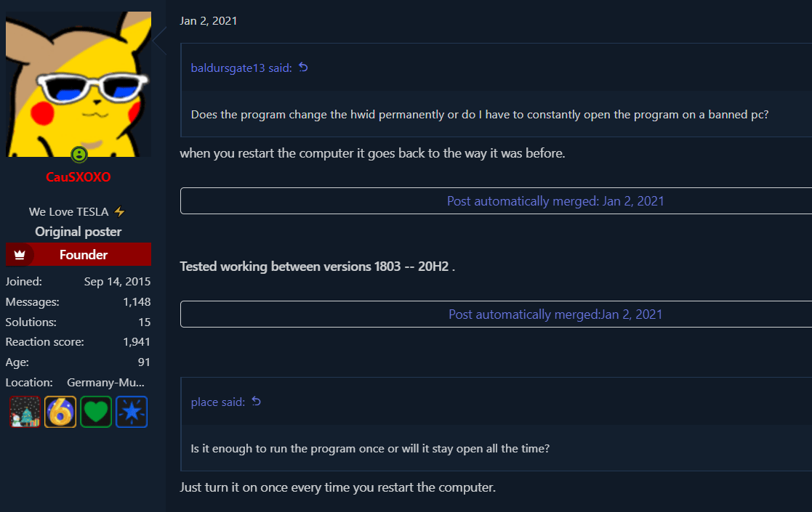The width and height of the screenshot is (812, 512).
Task: Jump to baldursgate13's original post via arrow
Action: [x=303, y=68]
